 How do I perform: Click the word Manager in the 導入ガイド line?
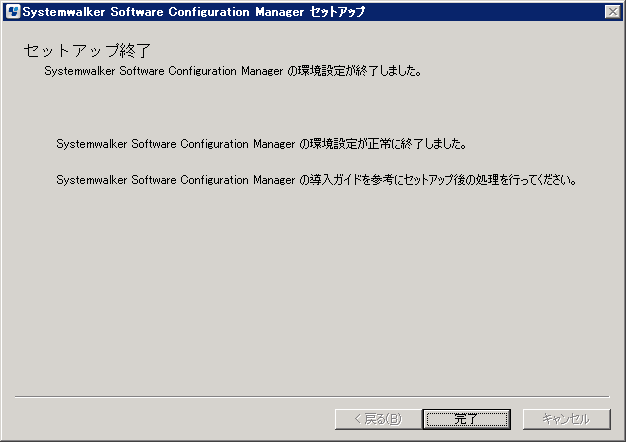pos(274,180)
